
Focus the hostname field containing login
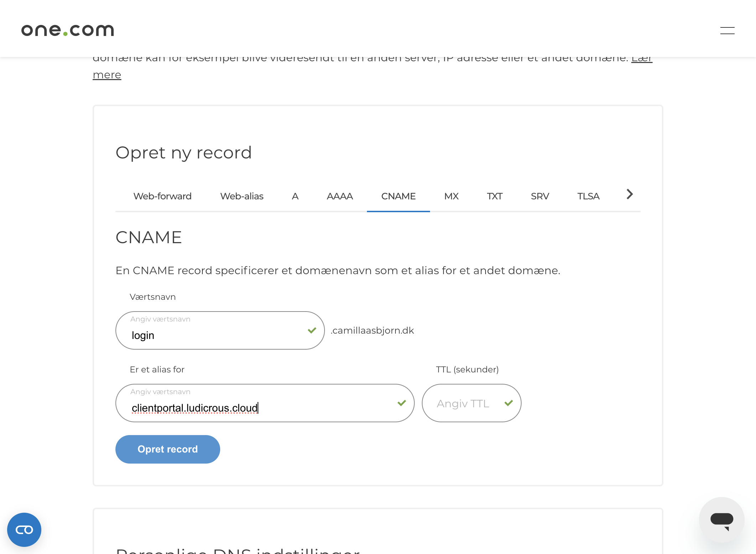tap(220, 330)
